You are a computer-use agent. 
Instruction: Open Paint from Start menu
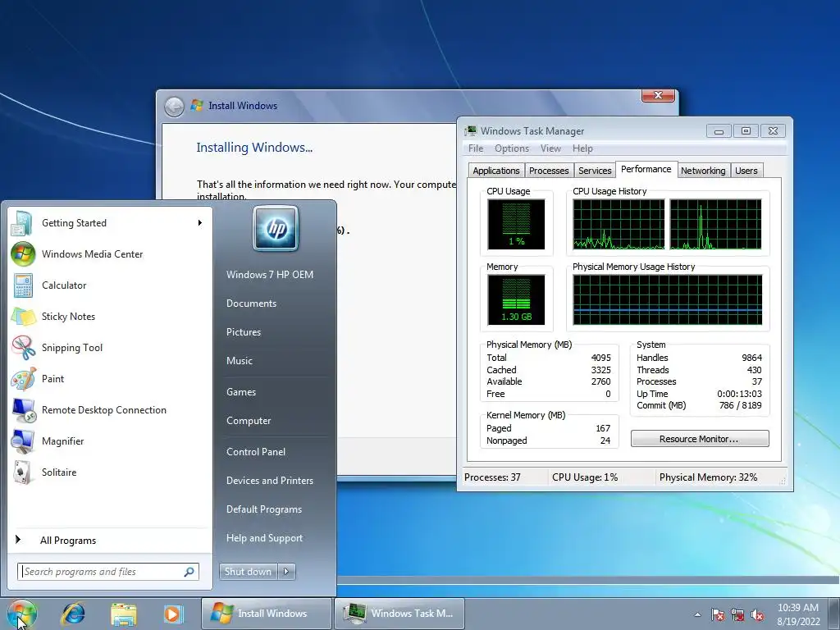point(110,379)
